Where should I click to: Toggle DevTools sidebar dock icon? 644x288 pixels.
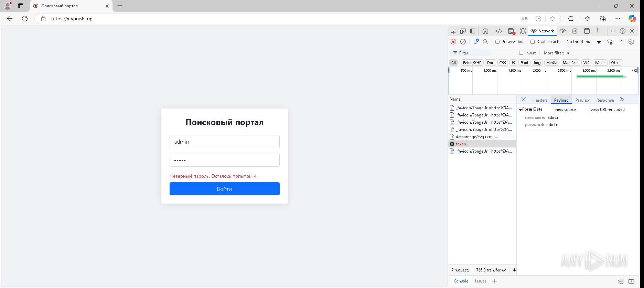[473, 31]
